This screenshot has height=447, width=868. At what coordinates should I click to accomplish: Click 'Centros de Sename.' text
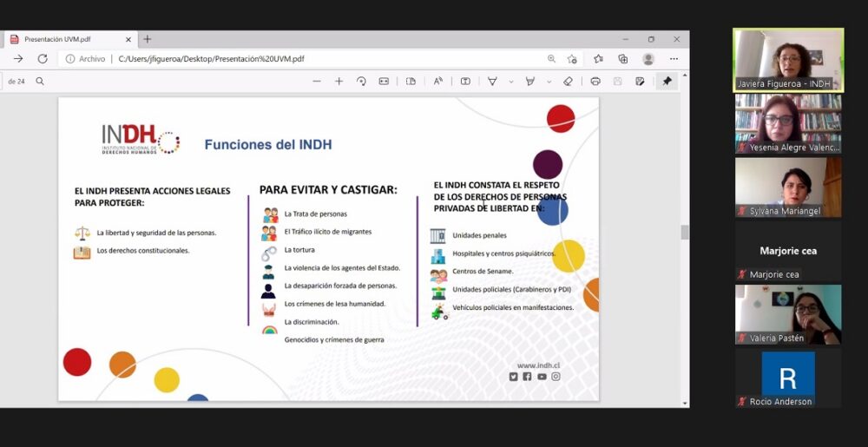point(483,271)
